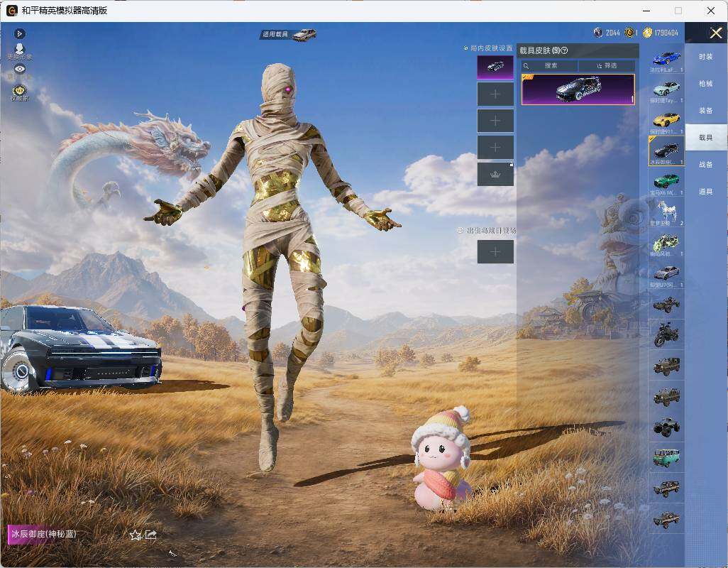Click the 2044 currency amount
The height and width of the screenshot is (568, 728).
tap(613, 33)
